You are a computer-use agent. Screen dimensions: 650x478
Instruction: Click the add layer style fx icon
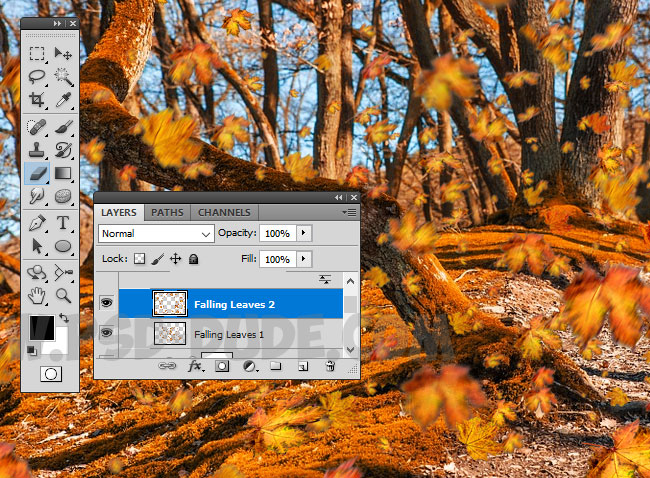pyautogui.click(x=197, y=367)
